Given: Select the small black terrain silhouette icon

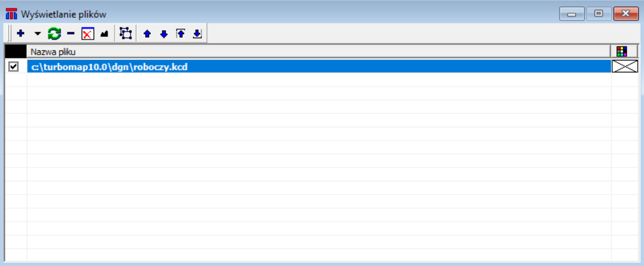Looking at the screenshot, I should pos(104,34).
